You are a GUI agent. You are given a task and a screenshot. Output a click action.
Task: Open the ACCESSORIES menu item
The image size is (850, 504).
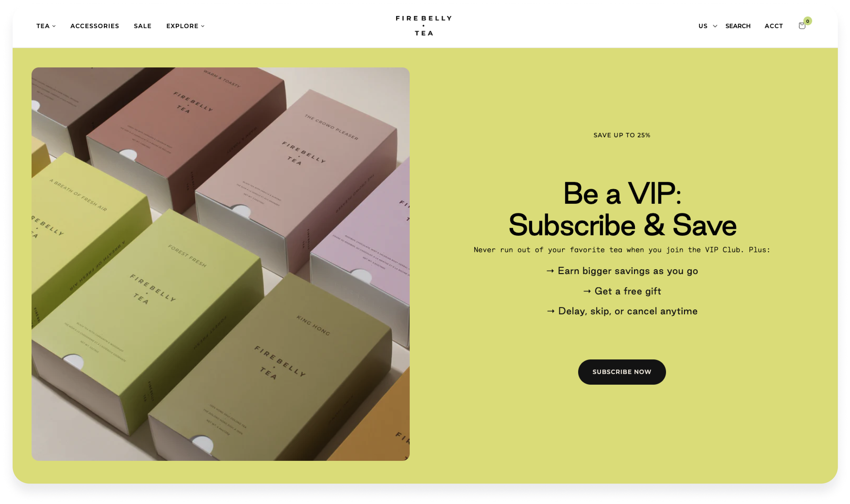[95, 26]
